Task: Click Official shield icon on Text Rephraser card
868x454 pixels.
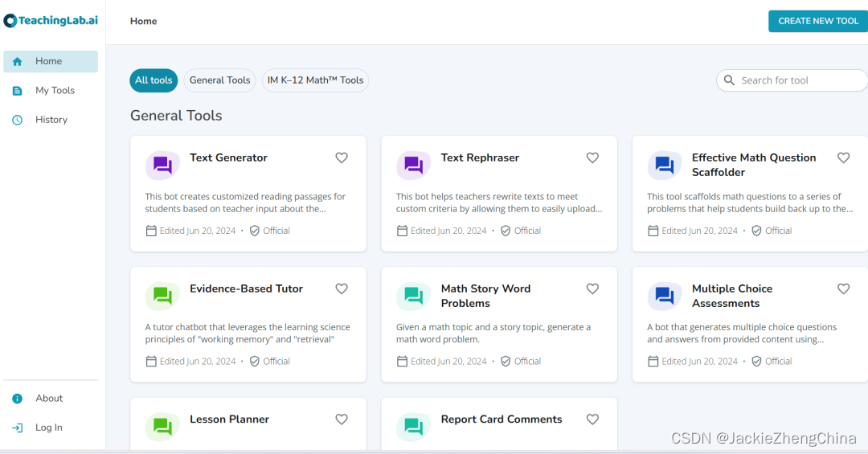Action: [x=506, y=231]
